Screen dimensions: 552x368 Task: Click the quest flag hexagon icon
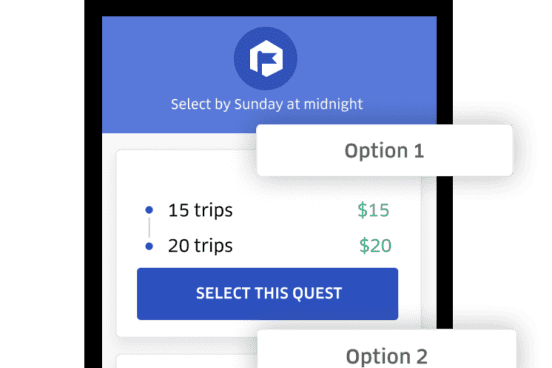click(266, 58)
